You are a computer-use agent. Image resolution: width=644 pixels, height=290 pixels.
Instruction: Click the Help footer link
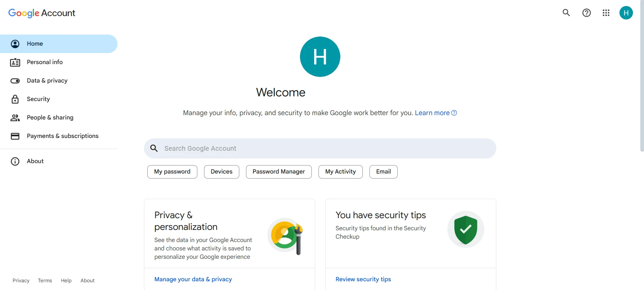pyautogui.click(x=66, y=281)
